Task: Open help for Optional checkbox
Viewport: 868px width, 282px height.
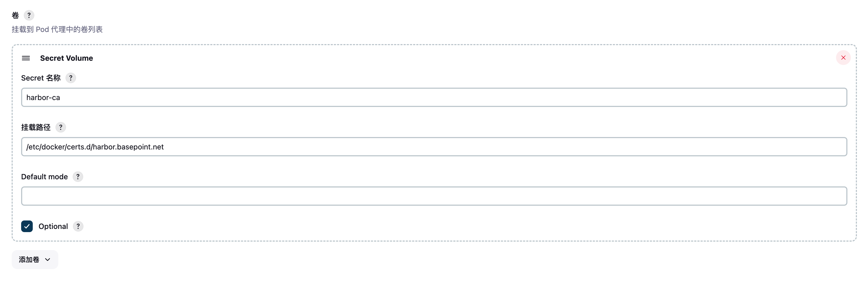Action: tap(78, 226)
